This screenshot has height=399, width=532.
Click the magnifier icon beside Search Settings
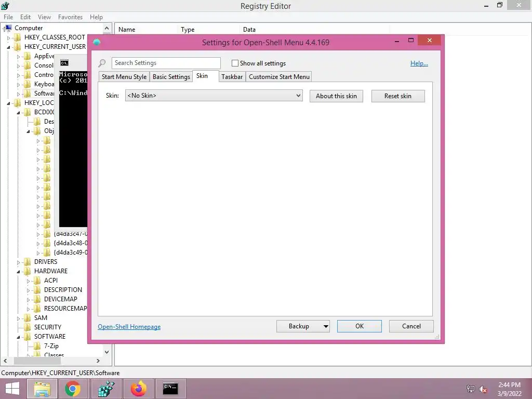(102, 63)
